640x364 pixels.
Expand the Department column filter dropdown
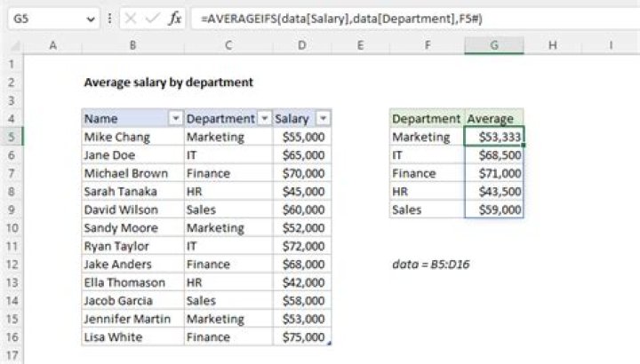tap(262, 119)
